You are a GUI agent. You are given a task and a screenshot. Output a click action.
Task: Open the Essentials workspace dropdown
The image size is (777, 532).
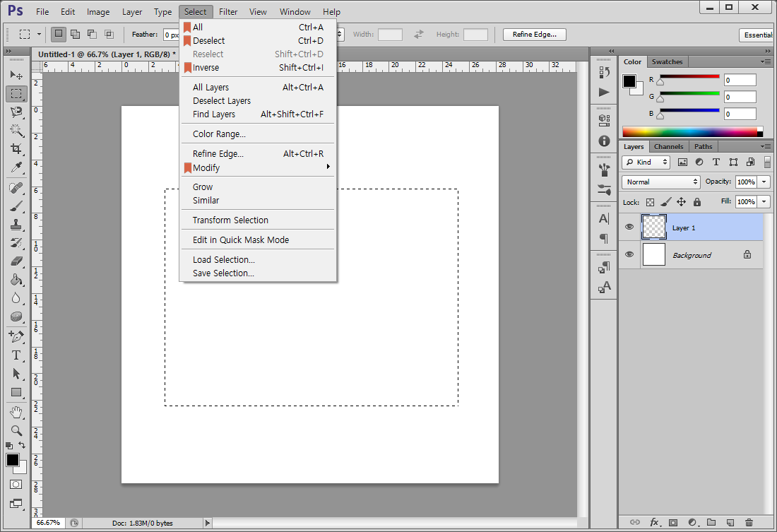757,35
